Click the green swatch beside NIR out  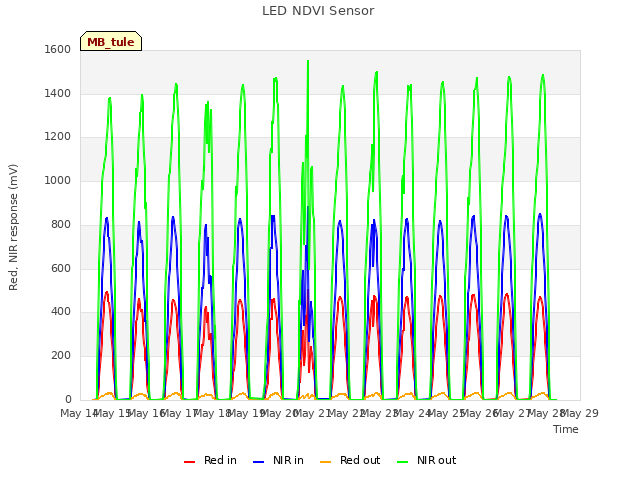pos(402,462)
